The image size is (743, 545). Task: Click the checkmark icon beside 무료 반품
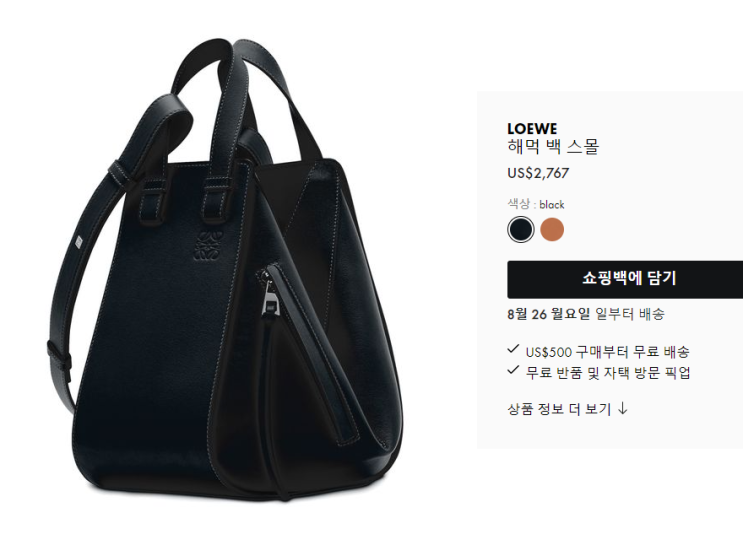(x=513, y=370)
